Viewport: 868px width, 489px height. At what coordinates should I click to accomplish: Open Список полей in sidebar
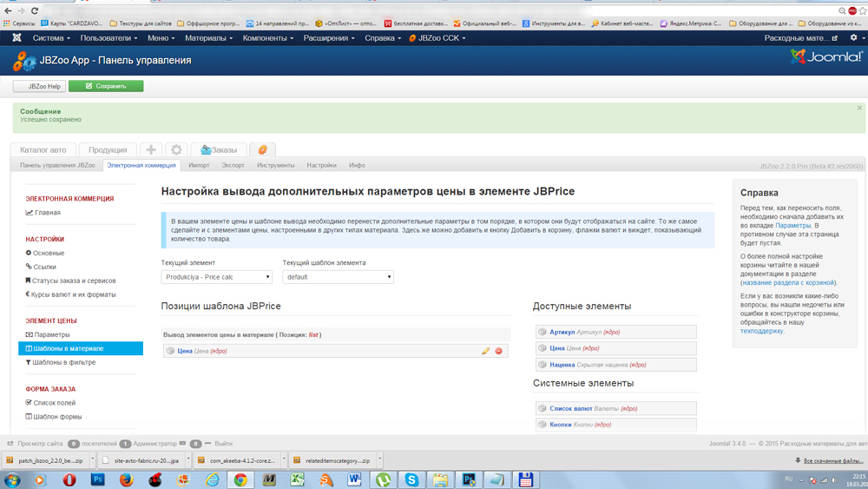[50, 403]
